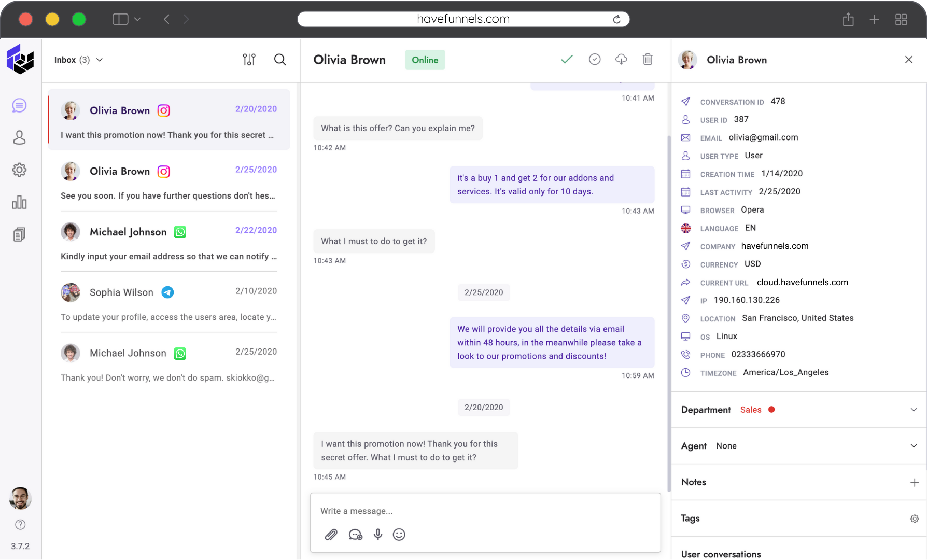Click the attachment paperclip icon

(x=331, y=535)
